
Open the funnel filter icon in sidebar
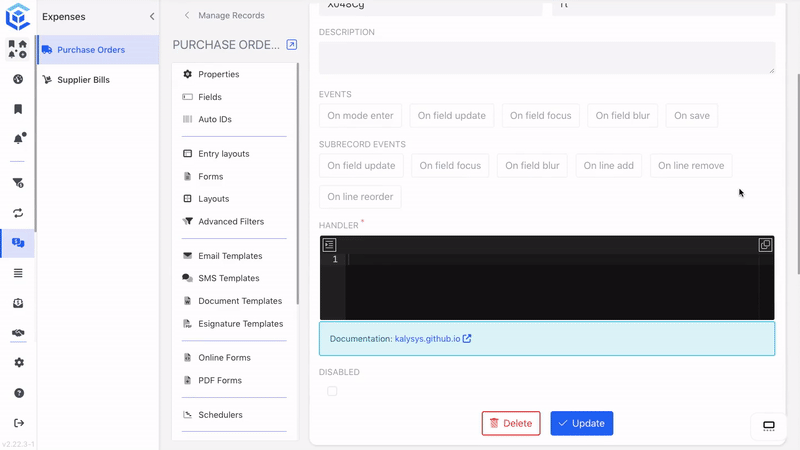pyautogui.click(x=18, y=183)
